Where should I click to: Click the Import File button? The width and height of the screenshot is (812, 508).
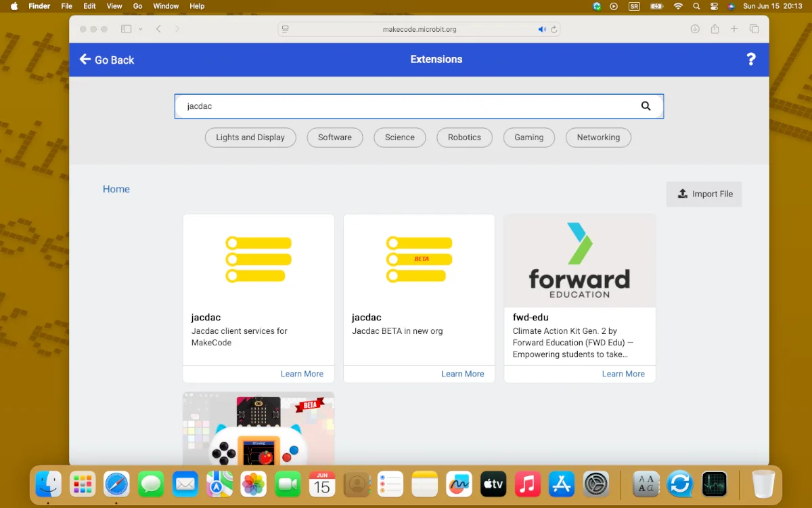click(704, 194)
